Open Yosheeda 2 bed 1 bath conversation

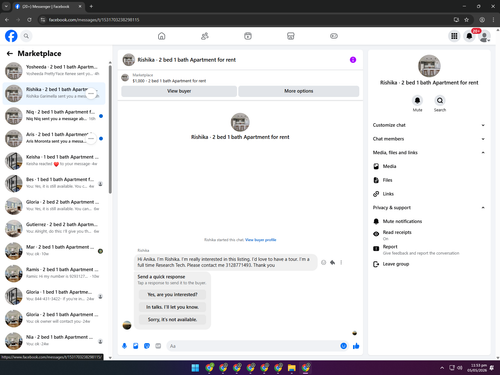coord(54,71)
